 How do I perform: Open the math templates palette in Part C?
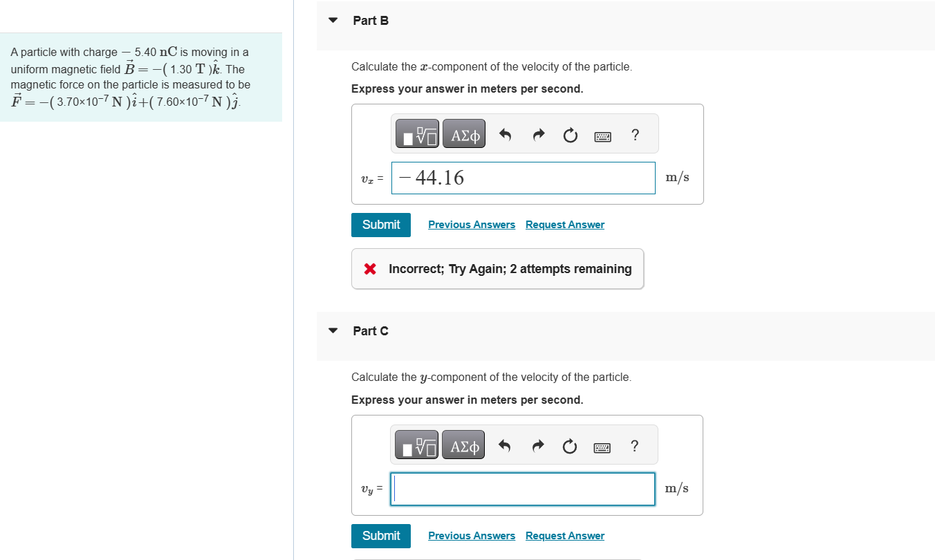tap(417, 445)
